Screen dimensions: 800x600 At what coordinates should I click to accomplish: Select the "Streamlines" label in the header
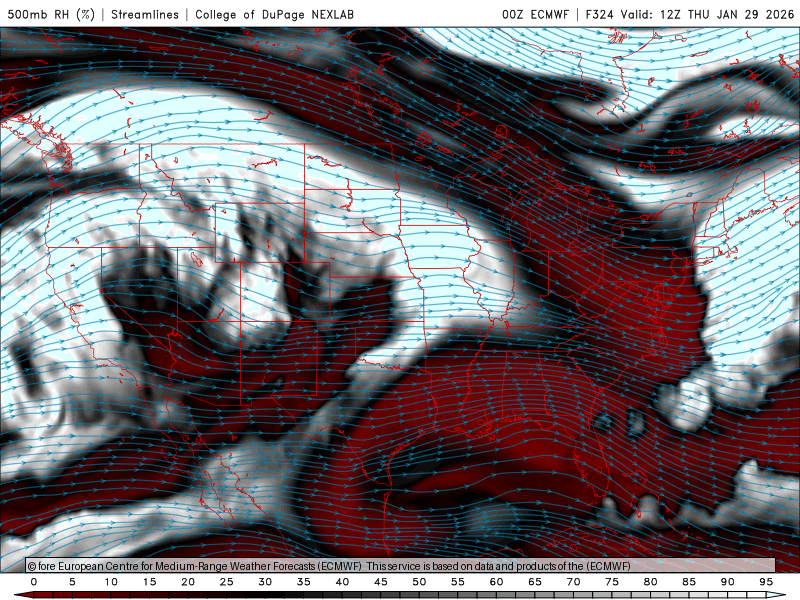(145, 14)
